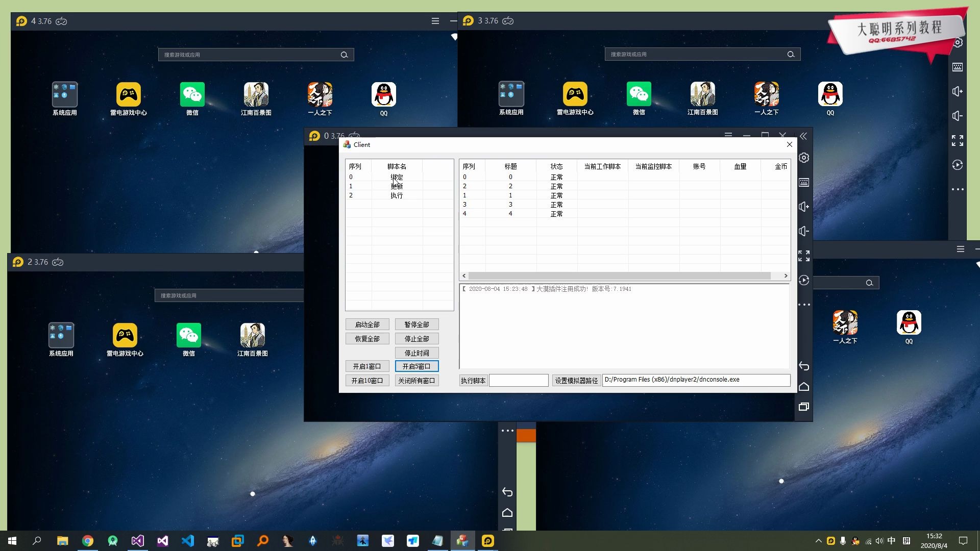The height and width of the screenshot is (551, 980).
Task: Launch QQ app in emulator window 3
Action: coord(830,94)
